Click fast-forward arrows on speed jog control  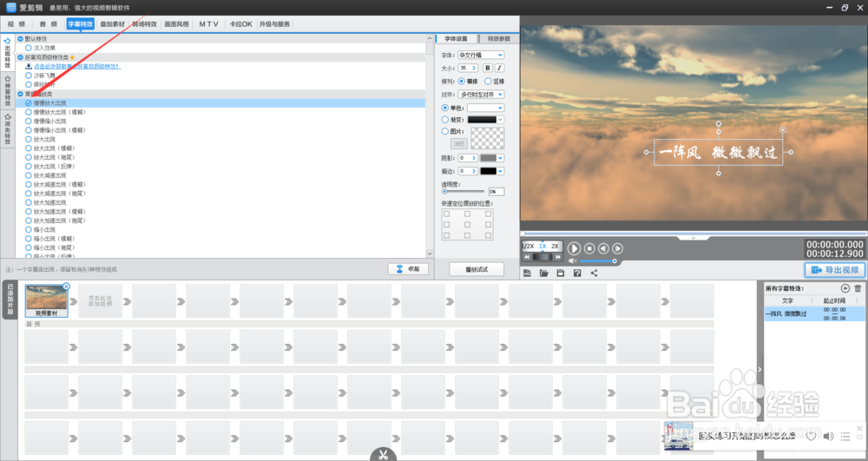558,257
